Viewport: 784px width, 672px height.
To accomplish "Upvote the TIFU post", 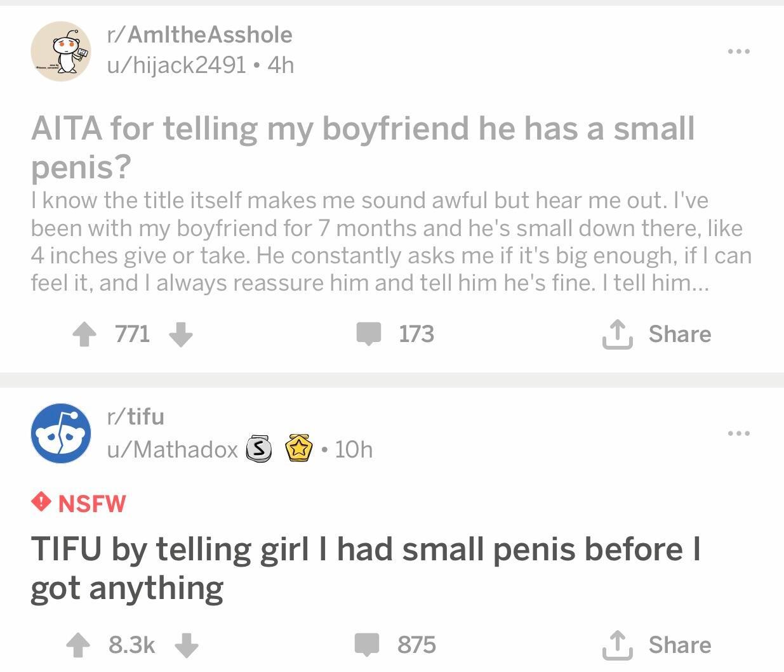I will (x=79, y=645).
